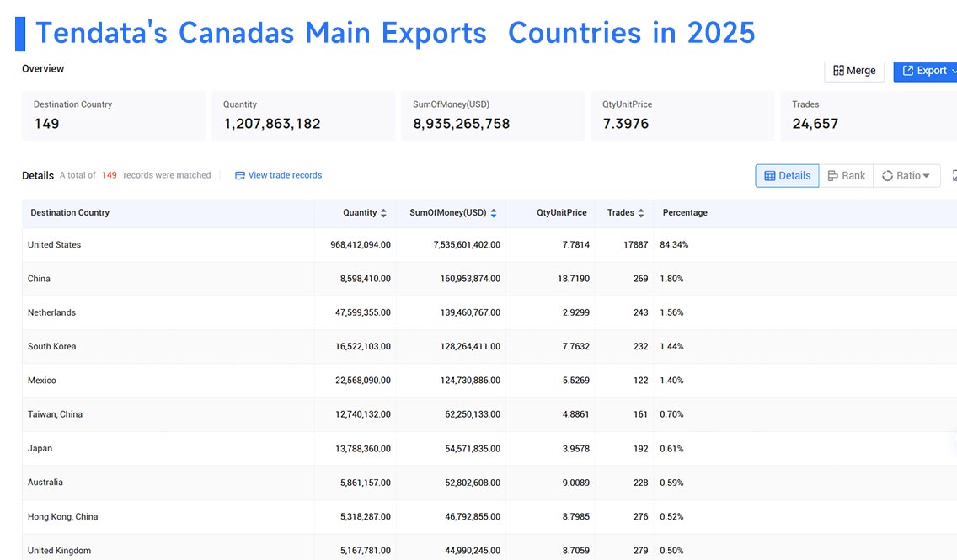Click the 84.34% percentage value

pos(674,244)
